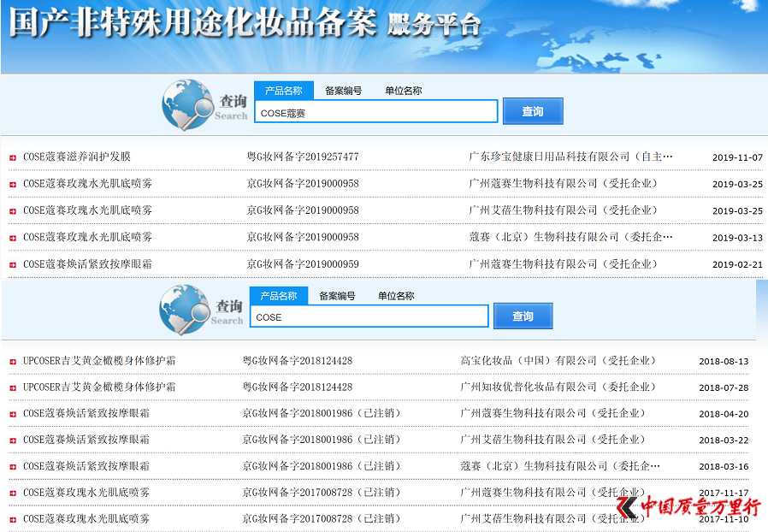768x532 pixels.
Task: Click 京G妆网备字2018001986（已注销） in the 2018-03-22 row
Action: tap(322, 440)
